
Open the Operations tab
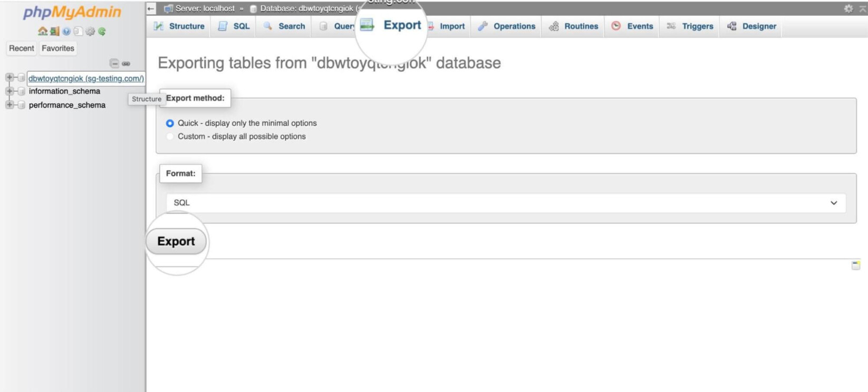click(506, 26)
